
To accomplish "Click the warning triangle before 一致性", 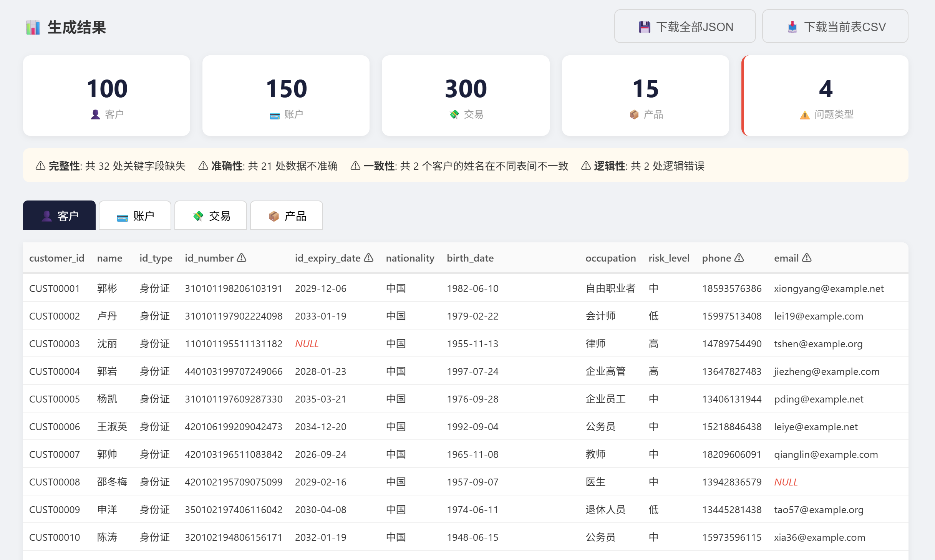I will [355, 166].
